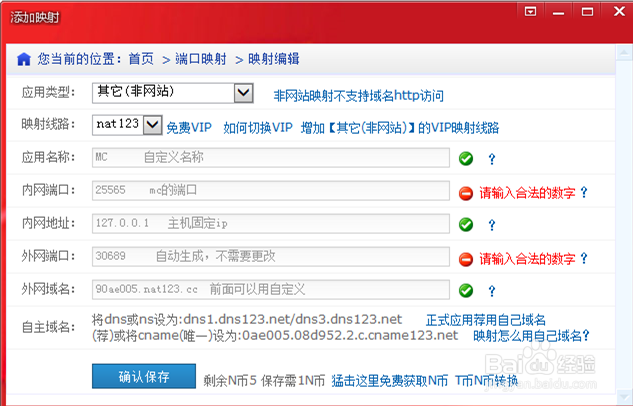Click help question mark for 应用名称
This screenshot has width=633, height=406.
[491, 159]
